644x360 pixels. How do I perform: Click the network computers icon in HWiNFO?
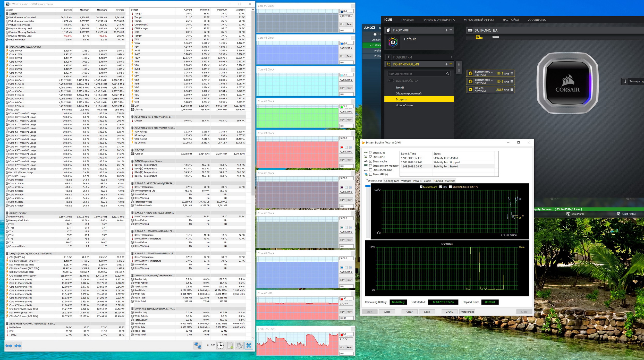(198, 346)
